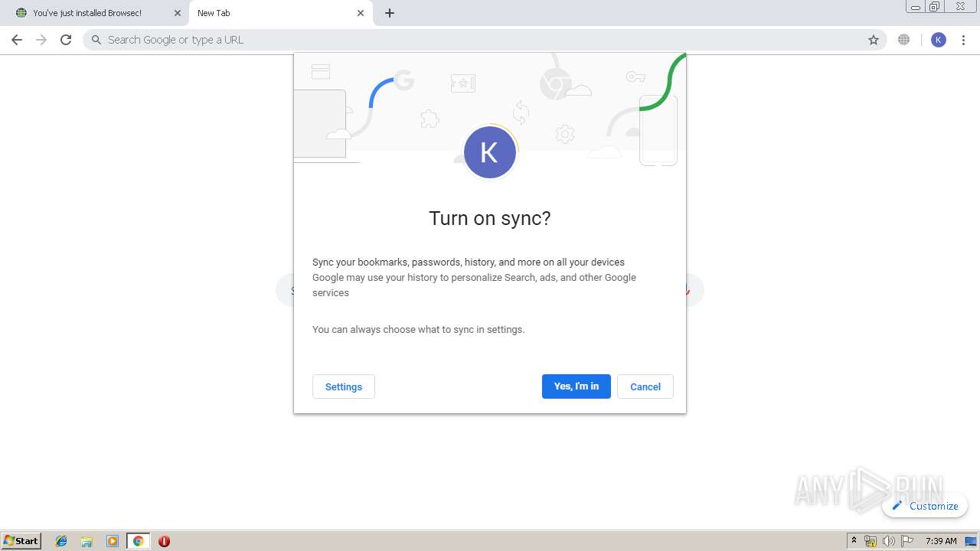The width and height of the screenshot is (980, 551).
Task: Open the volume speaker tray icon
Action: pos(889,541)
